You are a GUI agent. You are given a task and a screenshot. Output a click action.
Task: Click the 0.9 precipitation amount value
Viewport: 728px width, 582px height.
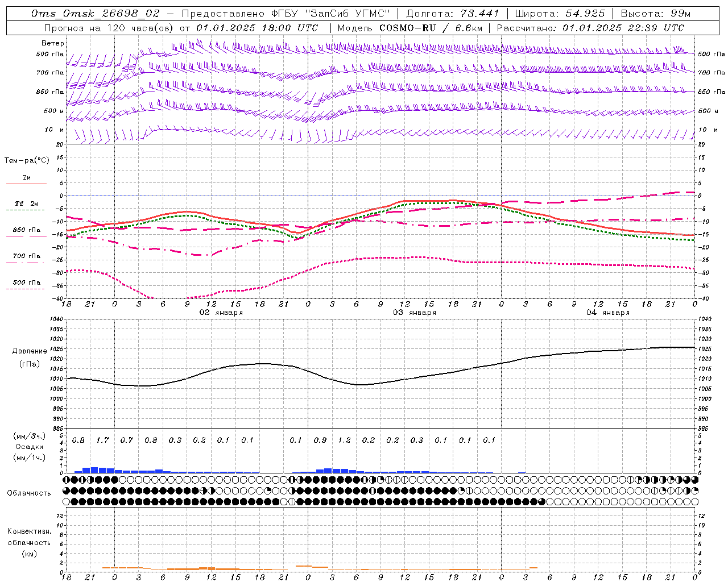[x=320, y=440]
